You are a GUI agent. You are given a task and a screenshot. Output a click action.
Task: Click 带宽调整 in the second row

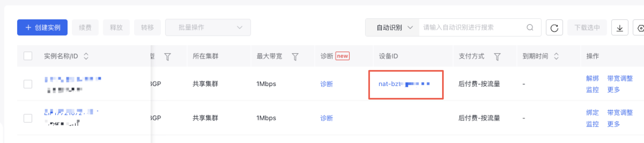[x=620, y=113]
